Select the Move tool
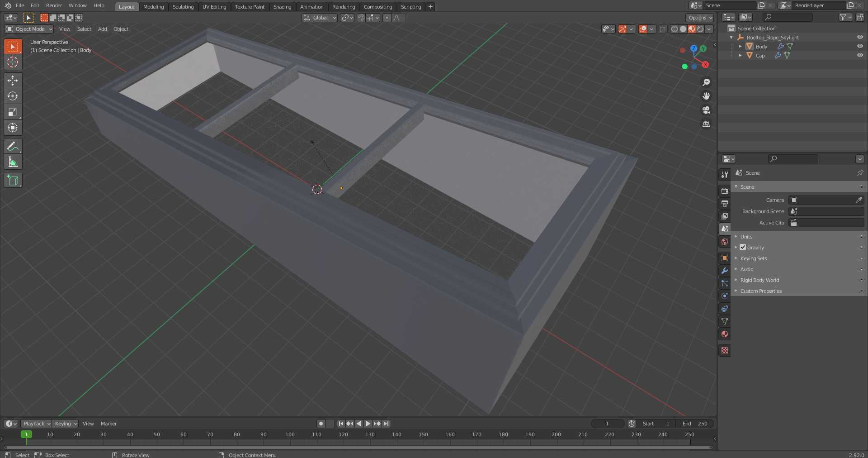868x458 pixels. [13, 81]
